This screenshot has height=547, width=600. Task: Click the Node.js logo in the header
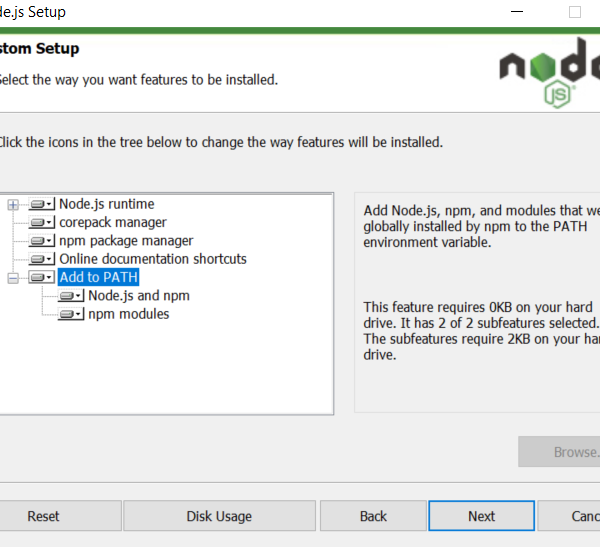[x=550, y=75]
